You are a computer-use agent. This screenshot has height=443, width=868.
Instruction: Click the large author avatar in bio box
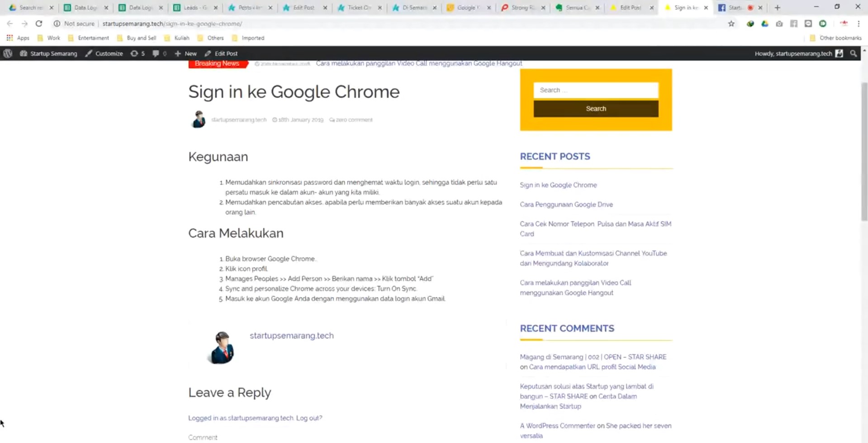pos(222,348)
